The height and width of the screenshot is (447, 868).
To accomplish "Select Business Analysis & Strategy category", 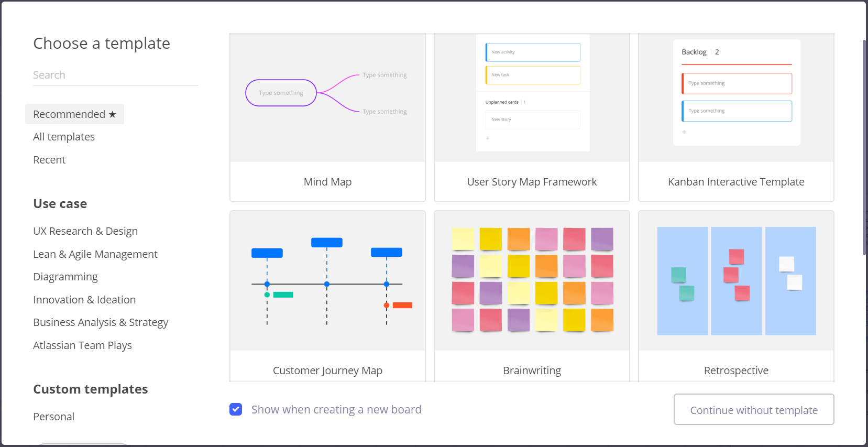I will [x=101, y=322].
